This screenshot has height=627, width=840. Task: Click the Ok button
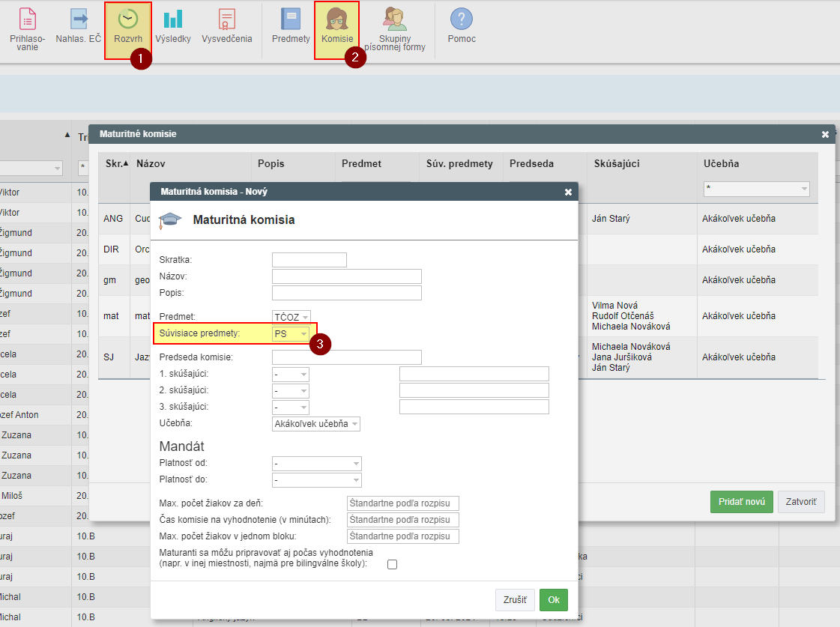point(554,600)
